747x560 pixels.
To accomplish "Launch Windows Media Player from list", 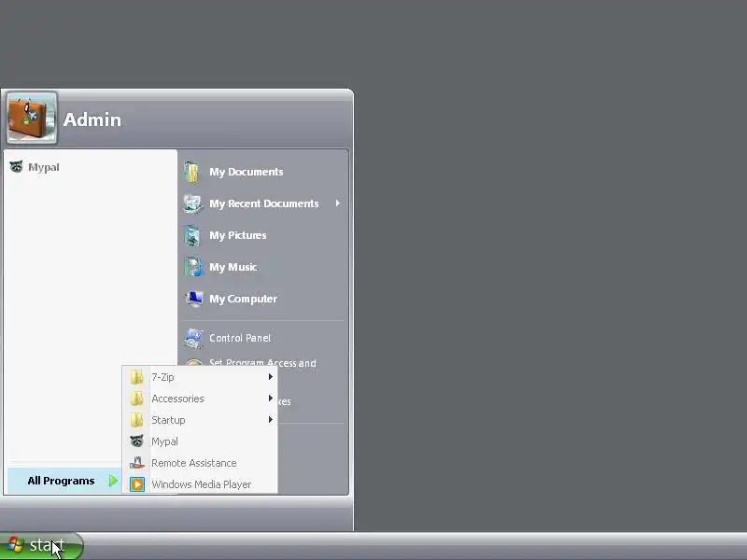I will [200, 484].
